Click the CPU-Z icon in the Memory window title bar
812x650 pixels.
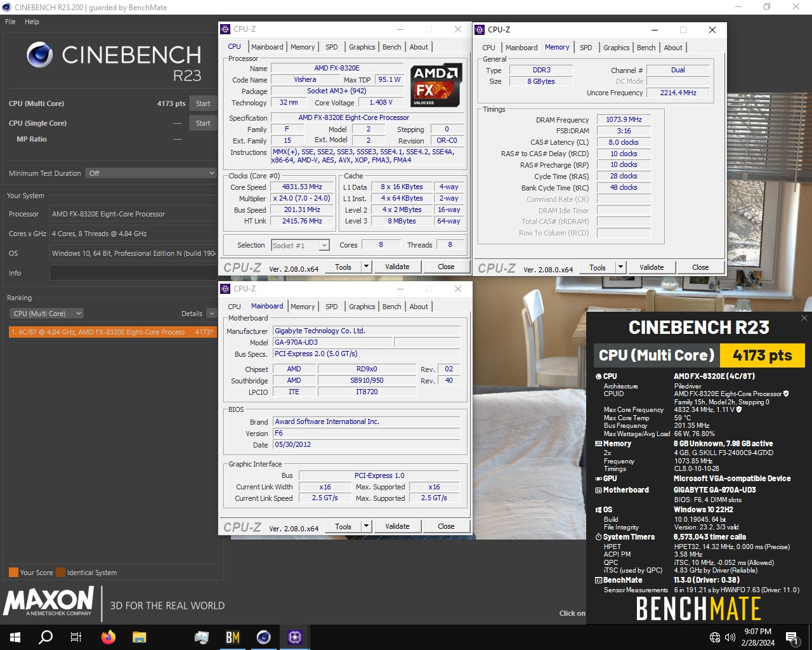click(480, 29)
